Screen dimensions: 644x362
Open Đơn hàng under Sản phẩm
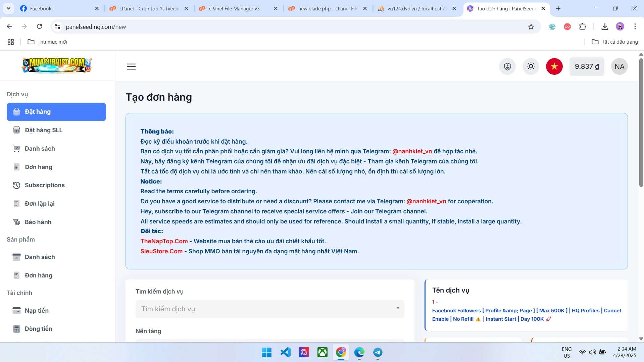pos(56,275)
